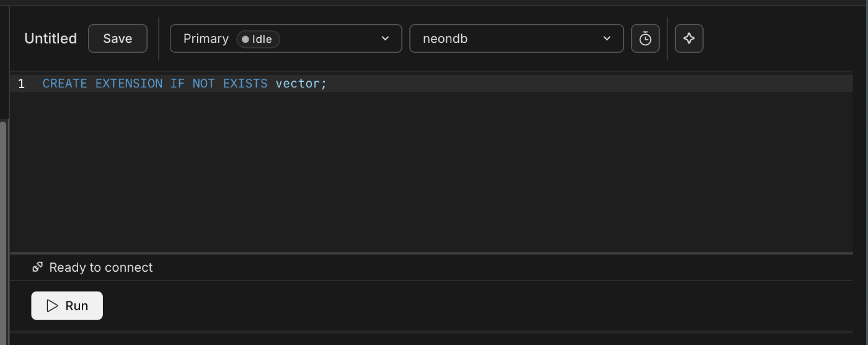Click the play triangle in Run button
This screenshot has height=345, width=868.
click(52, 306)
